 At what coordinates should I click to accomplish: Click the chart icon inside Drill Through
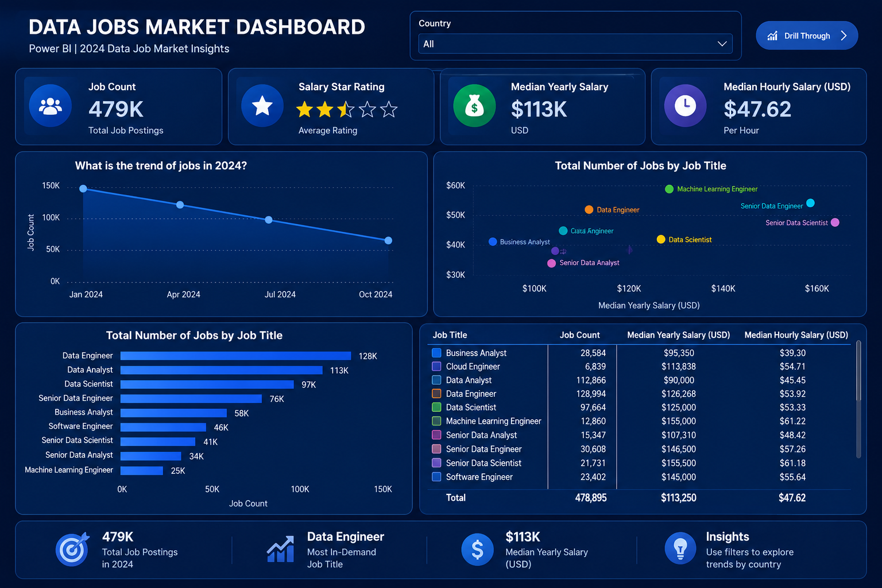click(x=772, y=36)
